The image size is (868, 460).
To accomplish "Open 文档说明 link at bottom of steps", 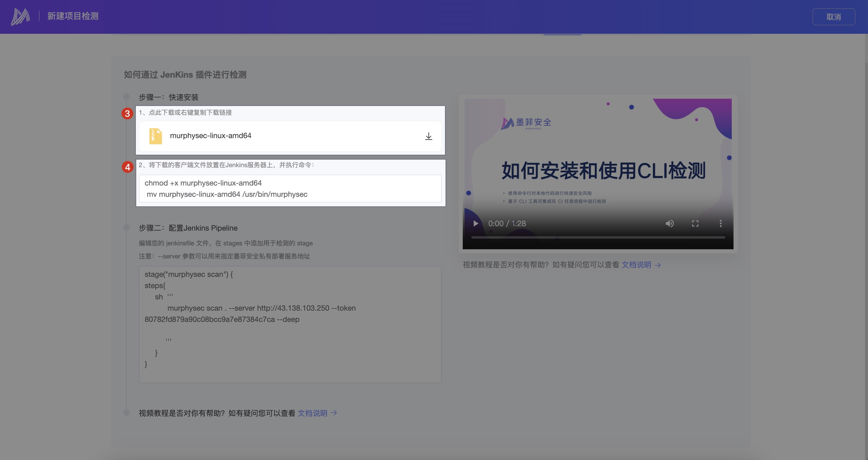I will [x=312, y=413].
